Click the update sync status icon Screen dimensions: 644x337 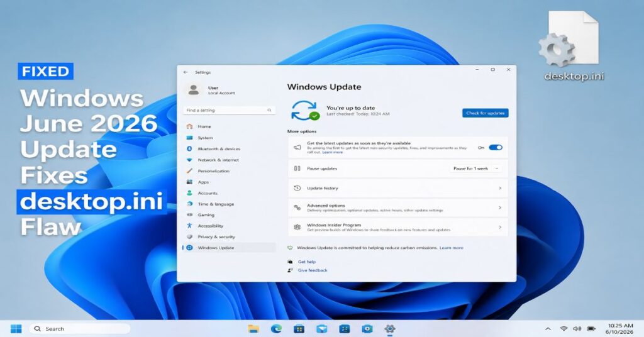305,111
